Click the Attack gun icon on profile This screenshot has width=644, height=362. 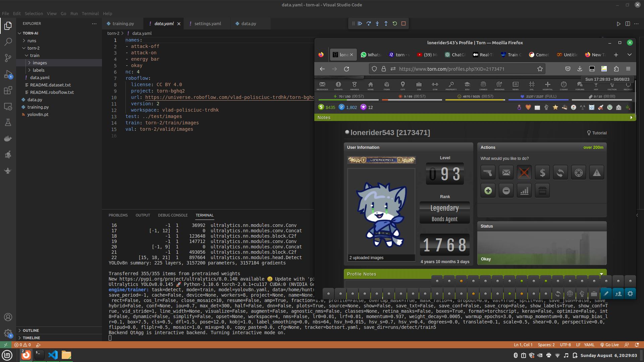488,173
